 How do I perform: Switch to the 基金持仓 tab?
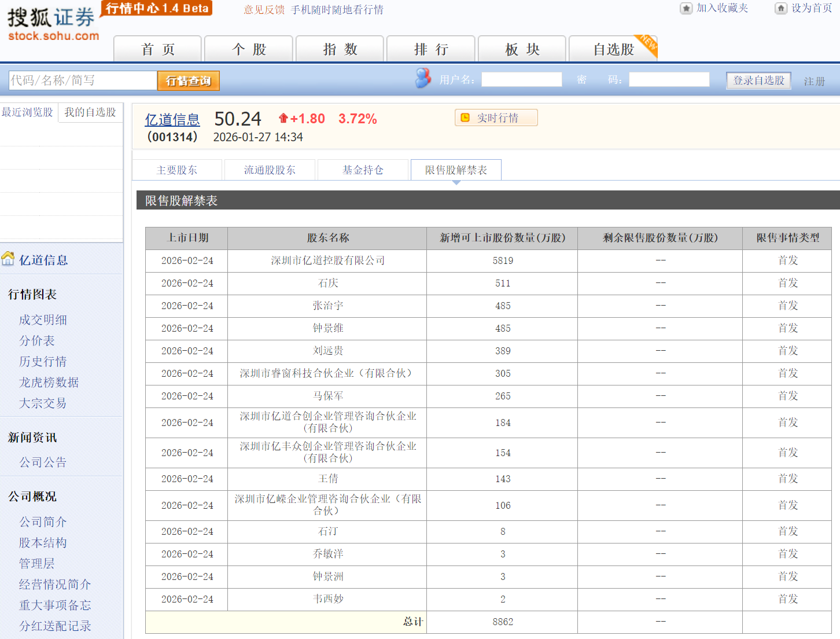(x=363, y=170)
